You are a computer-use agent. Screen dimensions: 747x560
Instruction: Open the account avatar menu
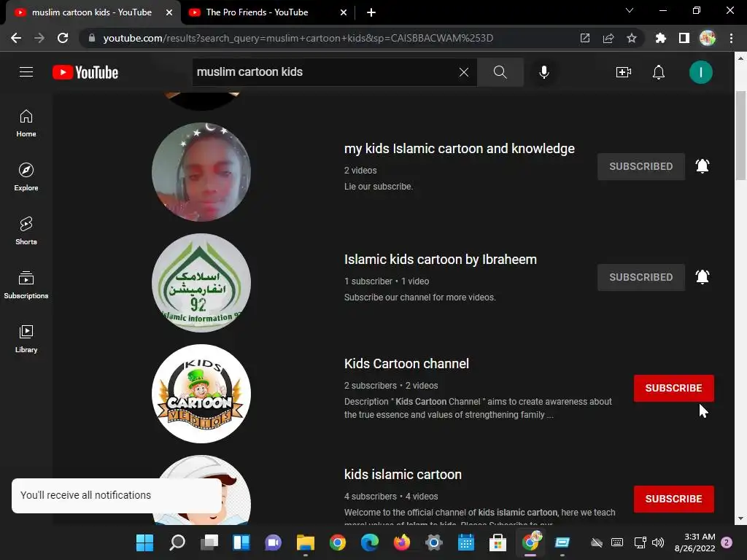tap(700, 72)
